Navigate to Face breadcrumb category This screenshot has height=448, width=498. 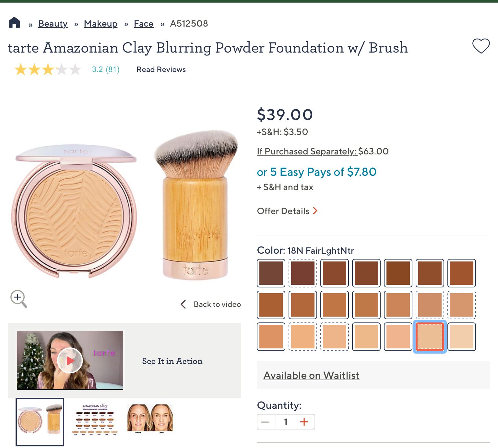pyautogui.click(x=144, y=24)
